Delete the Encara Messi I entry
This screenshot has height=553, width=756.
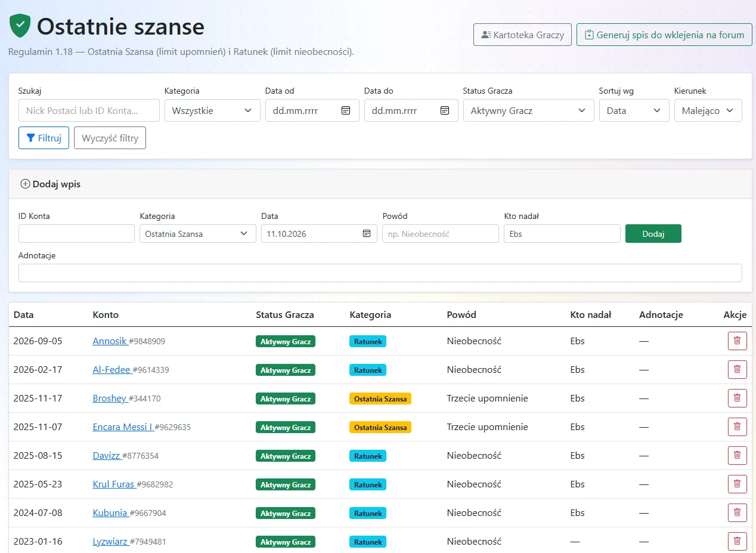tap(737, 427)
